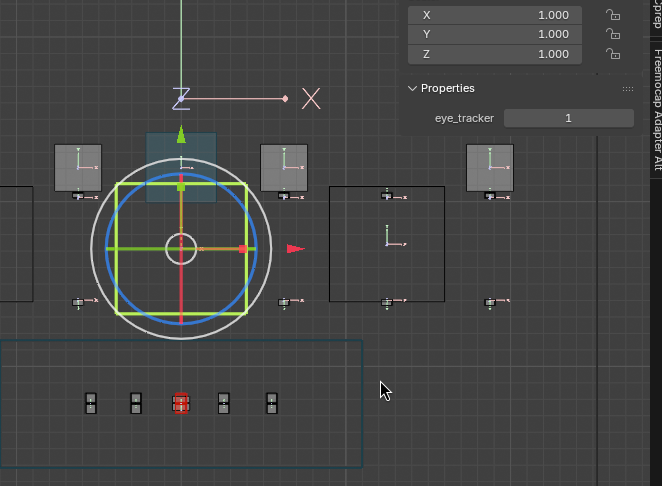The width and height of the screenshot is (662, 486).
Task: Select the far-right gray square control widget
Action: click(490, 167)
